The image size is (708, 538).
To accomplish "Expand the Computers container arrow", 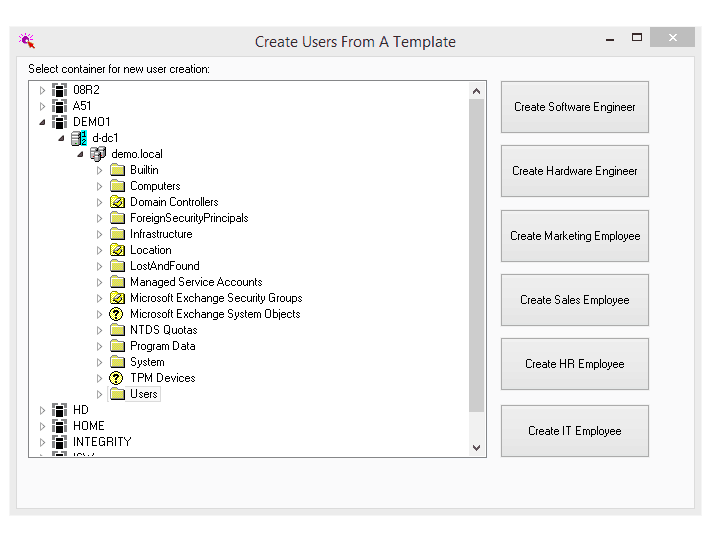I will point(99,186).
